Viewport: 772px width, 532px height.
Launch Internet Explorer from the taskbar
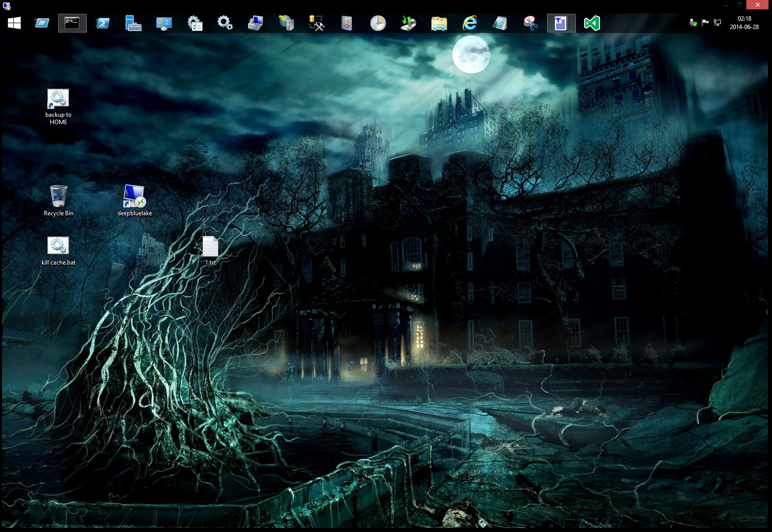(469, 23)
